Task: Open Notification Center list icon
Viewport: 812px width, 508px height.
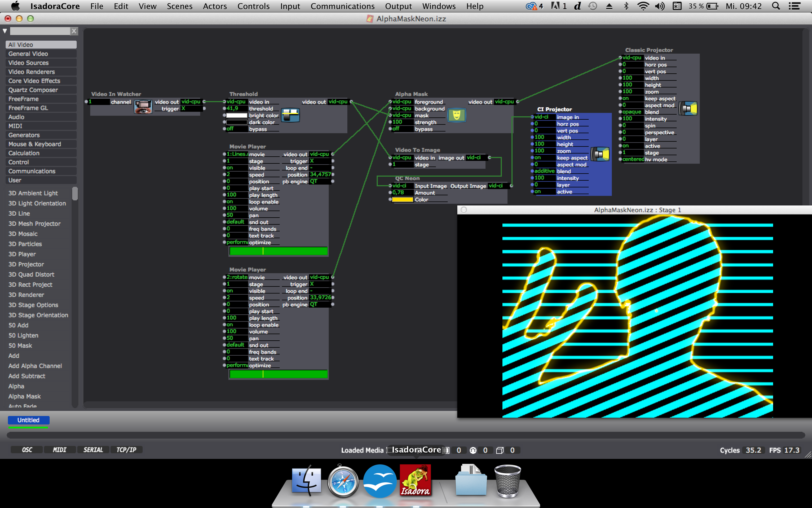Action: click(x=794, y=6)
